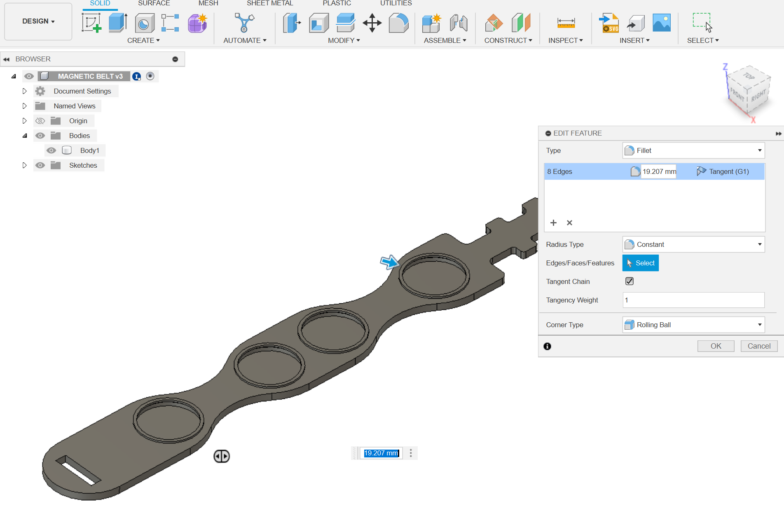Open the Press Pull tool
The image size is (784, 532).
(291, 23)
